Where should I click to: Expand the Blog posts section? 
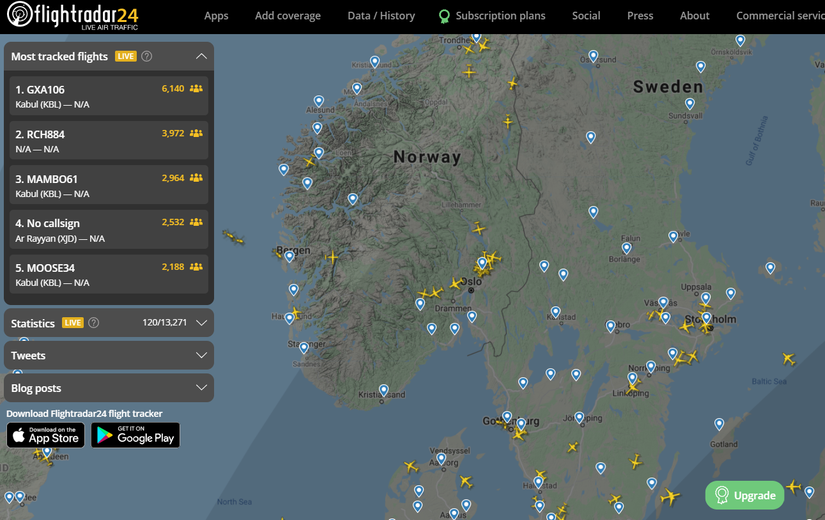pyautogui.click(x=201, y=388)
